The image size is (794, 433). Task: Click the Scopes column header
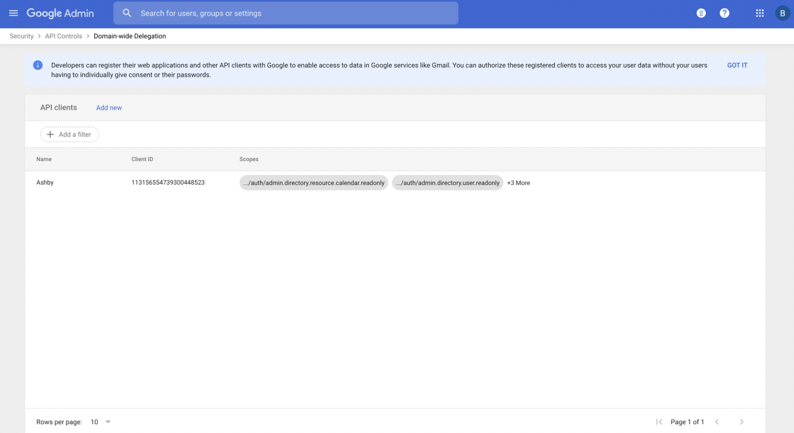point(249,159)
